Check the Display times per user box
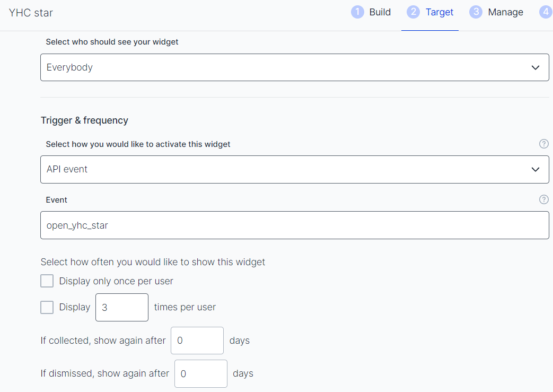This screenshot has width=553, height=392. (47, 307)
